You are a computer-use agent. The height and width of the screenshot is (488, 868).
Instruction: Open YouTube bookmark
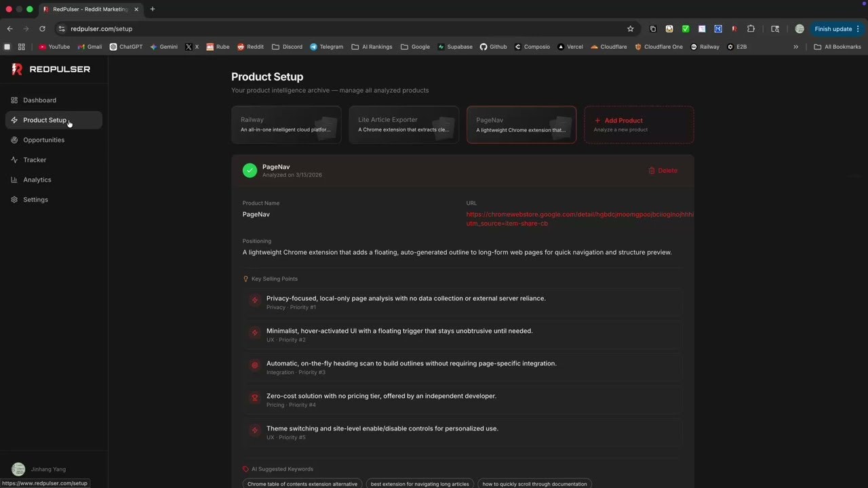click(54, 47)
